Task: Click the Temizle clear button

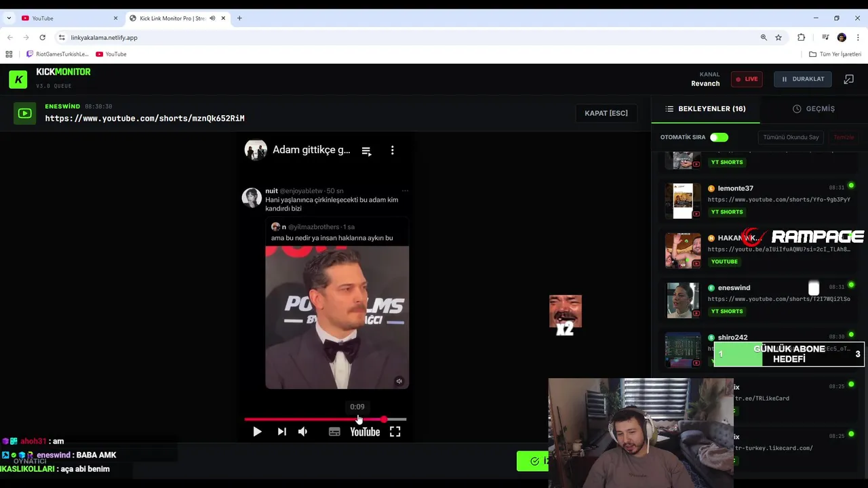Action: 844,138
